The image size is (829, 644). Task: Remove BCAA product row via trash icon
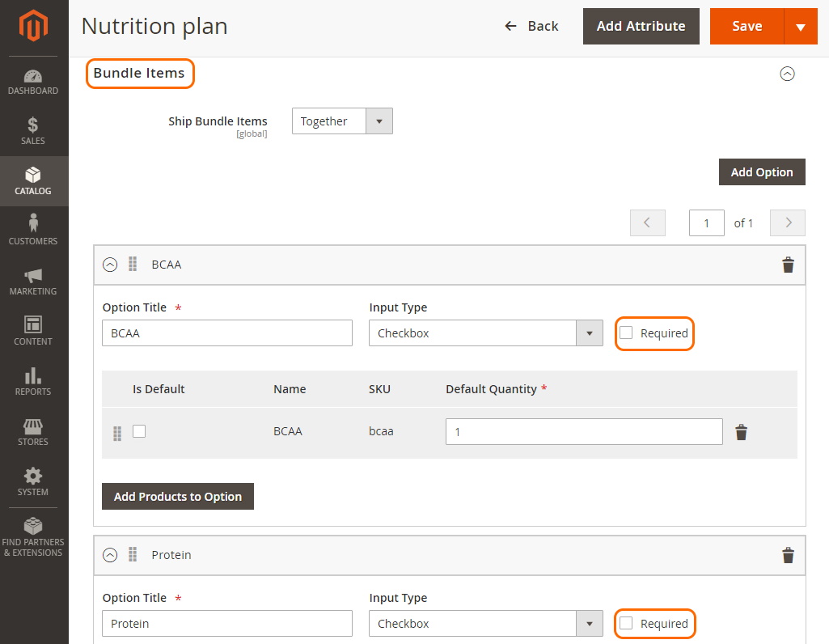click(741, 432)
